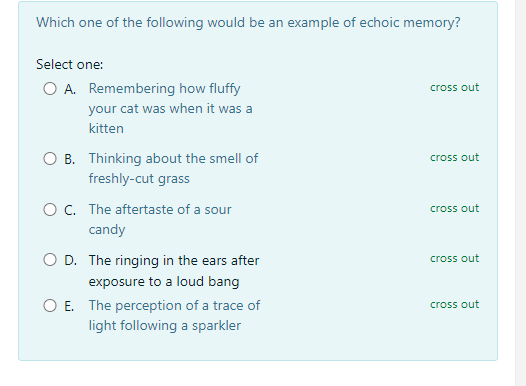
Task: Cross out the ringing in ears answer
Action: [x=455, y=259]
